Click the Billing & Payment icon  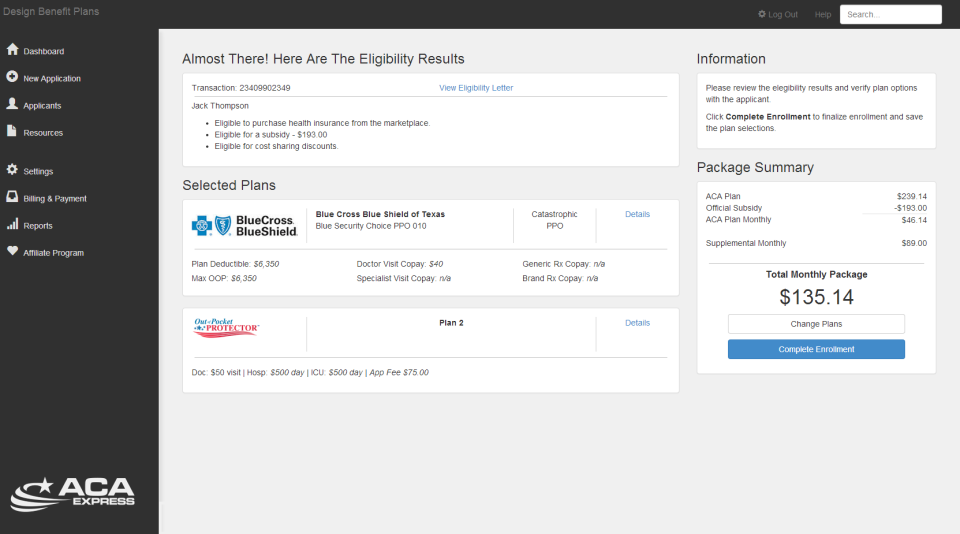12,198
